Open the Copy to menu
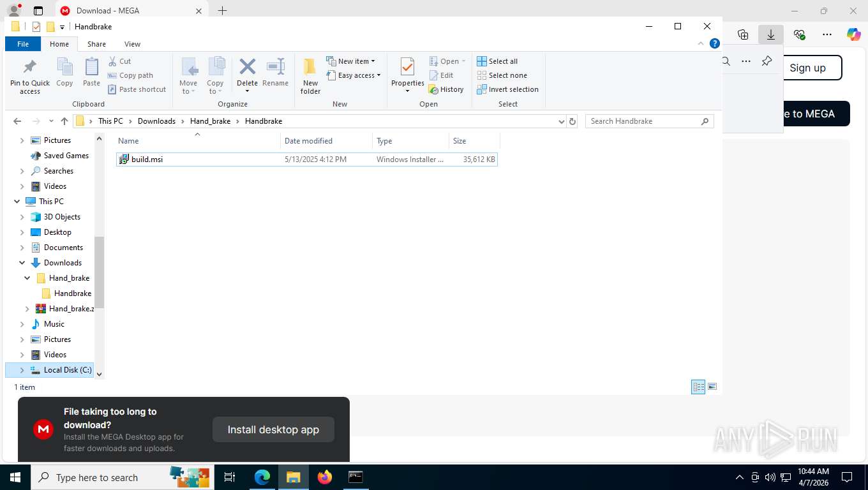868x490 pixels. click(x=215, y=76)
